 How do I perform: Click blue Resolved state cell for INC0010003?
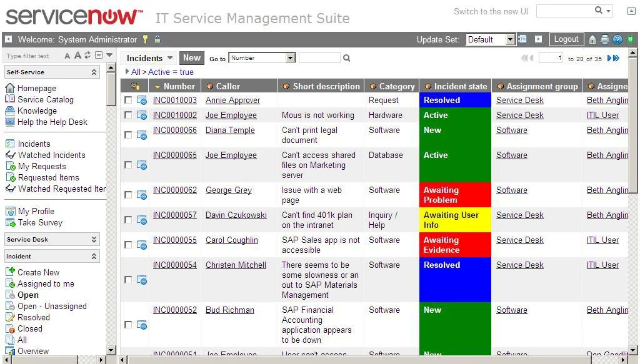456,100
